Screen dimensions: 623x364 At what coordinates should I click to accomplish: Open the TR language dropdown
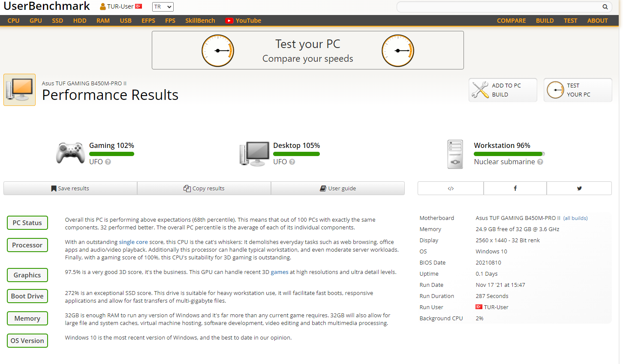(x=163, y=7)
